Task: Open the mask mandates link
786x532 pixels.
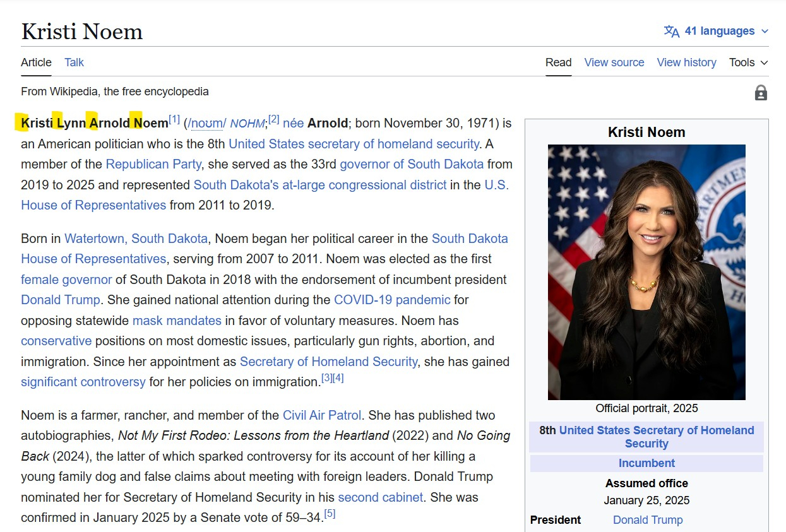Action: click(177, 321)
